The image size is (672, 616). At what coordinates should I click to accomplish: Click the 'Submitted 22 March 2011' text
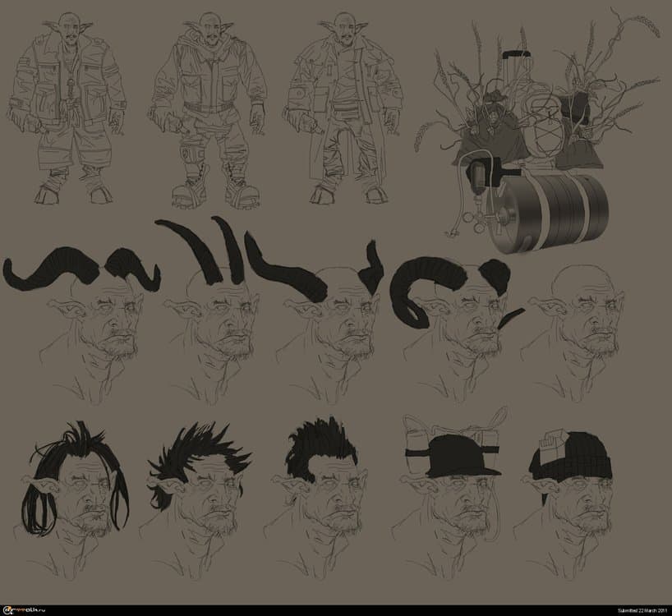629,610
